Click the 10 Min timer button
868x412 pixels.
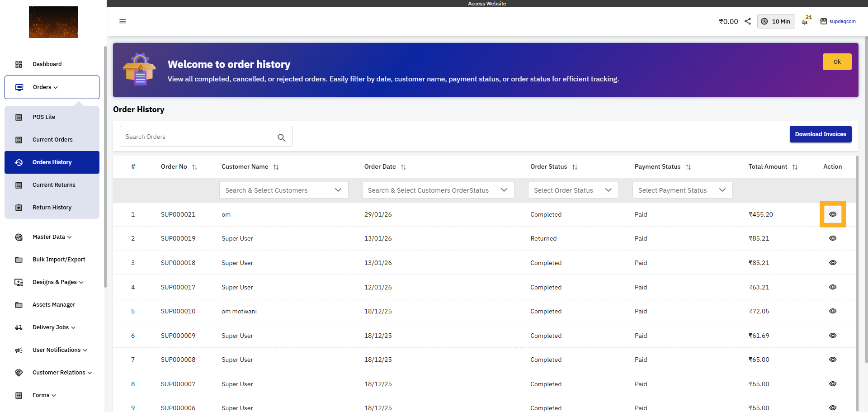click(x=776, y=21)
